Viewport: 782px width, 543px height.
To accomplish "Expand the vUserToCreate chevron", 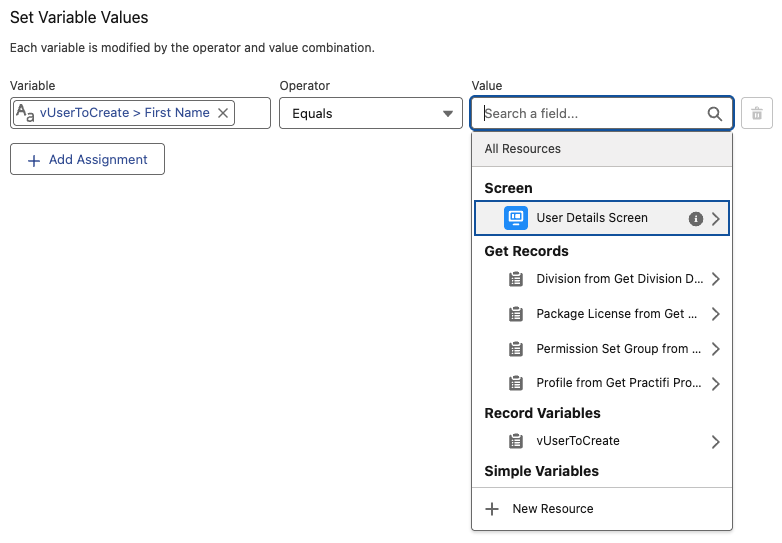I will (716, 441).
